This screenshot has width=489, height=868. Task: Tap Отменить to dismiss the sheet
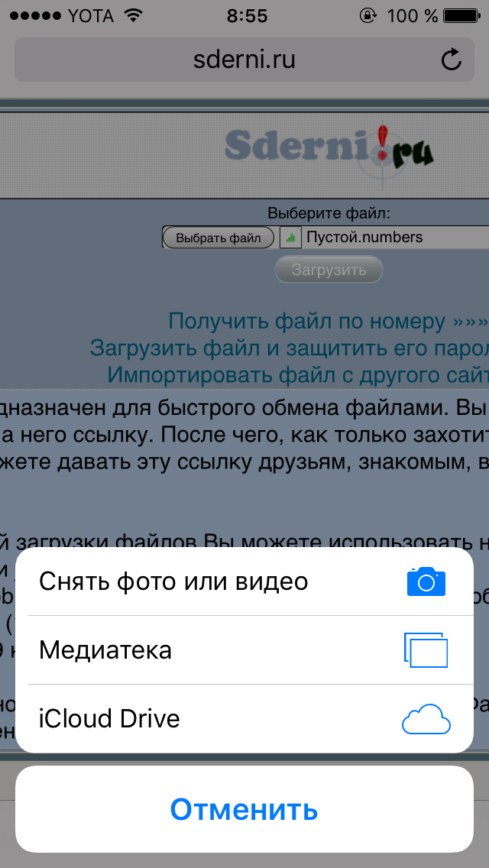[x=244, y=808]
